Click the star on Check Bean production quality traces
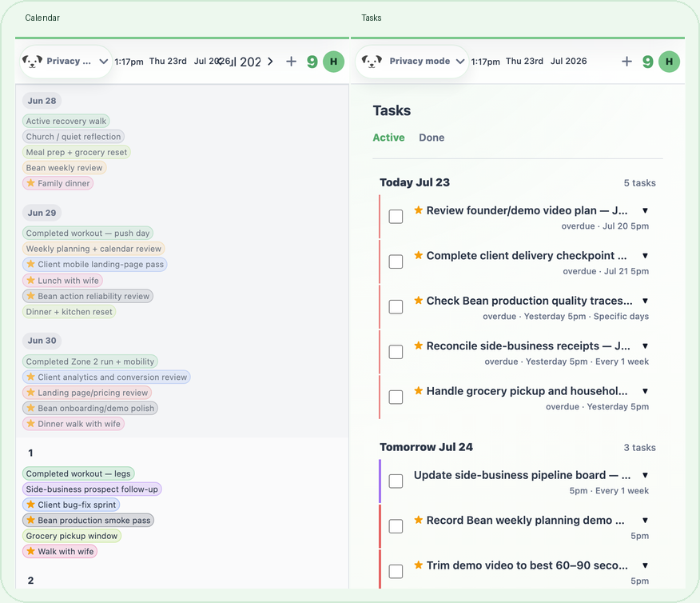 pos(418,300)
